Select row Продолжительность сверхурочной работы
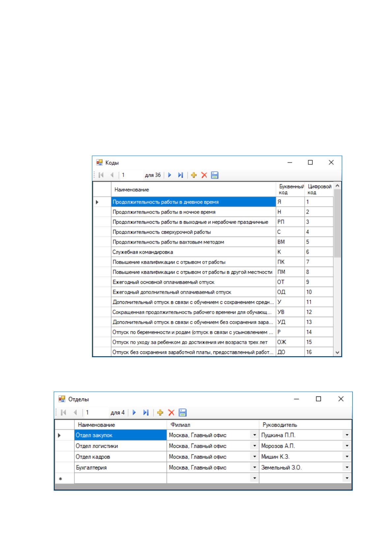 pos(193,232)
